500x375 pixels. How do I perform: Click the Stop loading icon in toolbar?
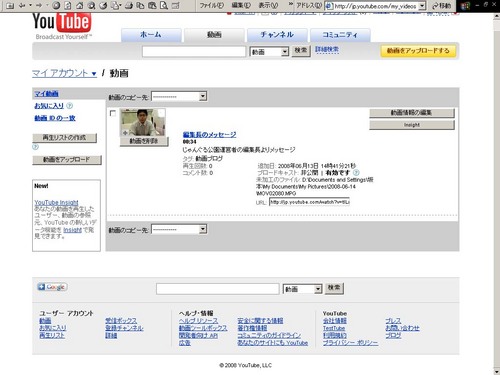click(56, 5)
